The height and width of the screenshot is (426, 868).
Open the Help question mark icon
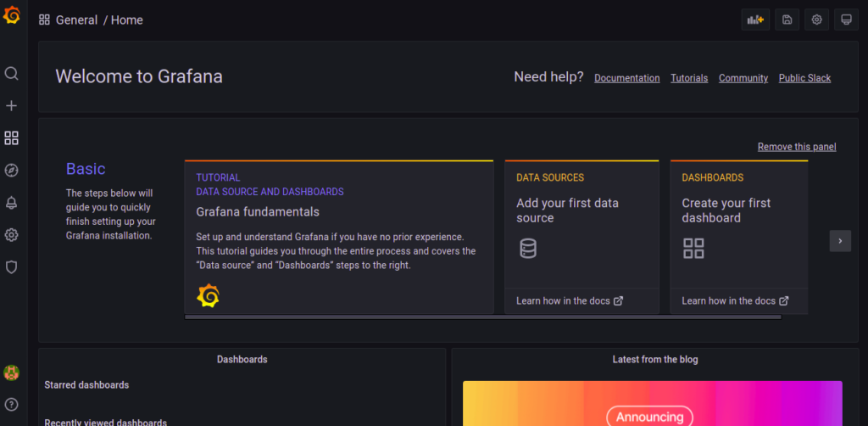12,404
